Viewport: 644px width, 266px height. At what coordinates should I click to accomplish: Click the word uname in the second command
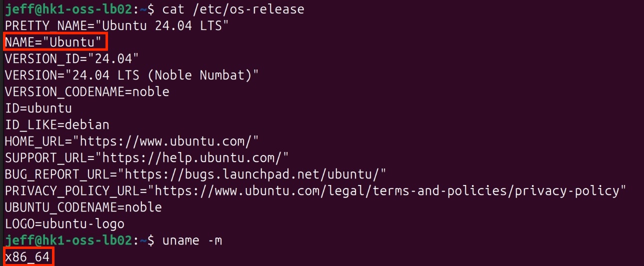click(x=180, y=240)
